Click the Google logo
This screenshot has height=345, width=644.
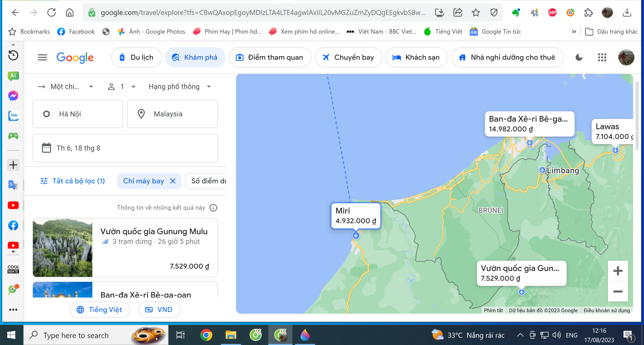pos(75,58)
